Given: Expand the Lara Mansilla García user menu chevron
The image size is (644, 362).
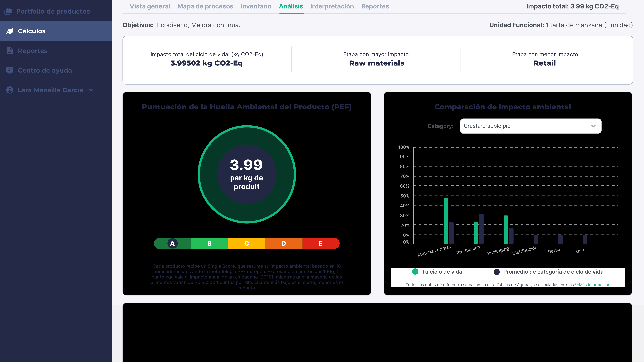Looking at the screenshot, I should tap(91, 90).
